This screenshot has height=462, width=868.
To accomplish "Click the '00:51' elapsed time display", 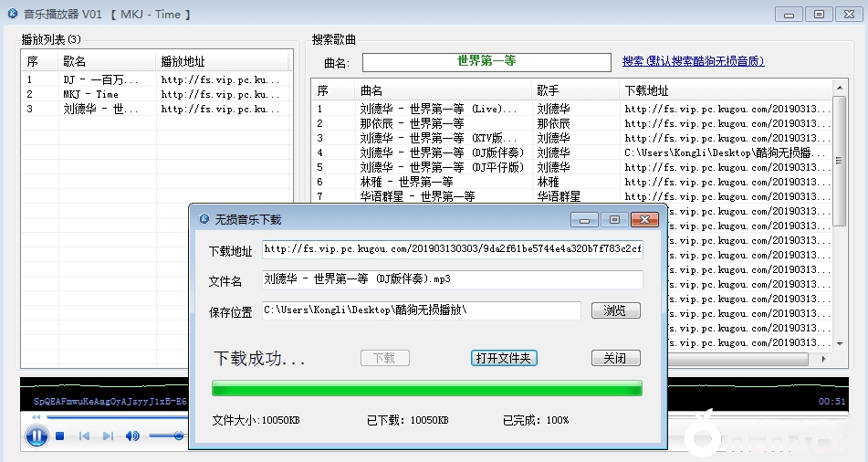I will click(832, 402).
